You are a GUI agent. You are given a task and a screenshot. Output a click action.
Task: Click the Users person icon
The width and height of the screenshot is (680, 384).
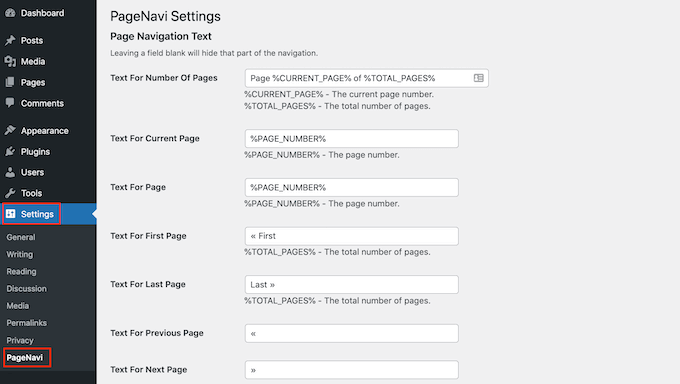10,172
